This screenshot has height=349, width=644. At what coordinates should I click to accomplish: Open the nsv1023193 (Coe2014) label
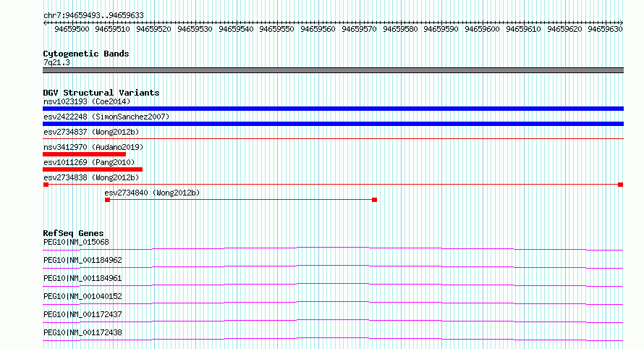pos(87,101)
